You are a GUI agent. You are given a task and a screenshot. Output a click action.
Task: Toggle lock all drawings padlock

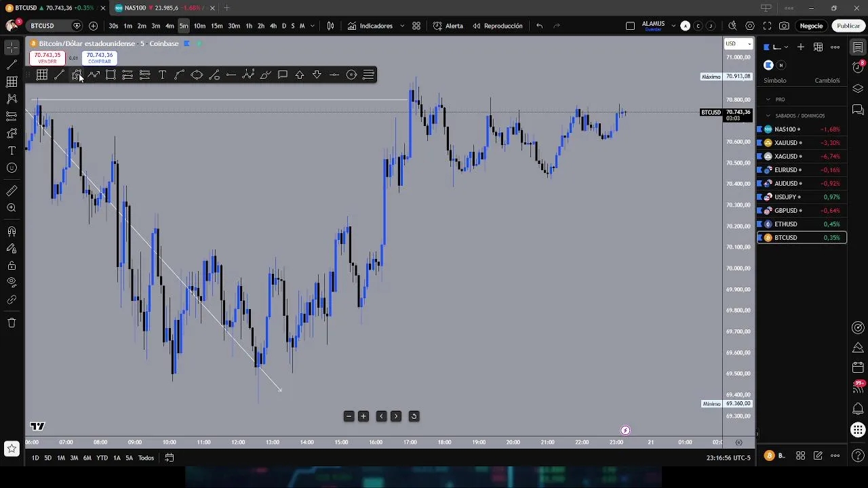pos(12,265)
